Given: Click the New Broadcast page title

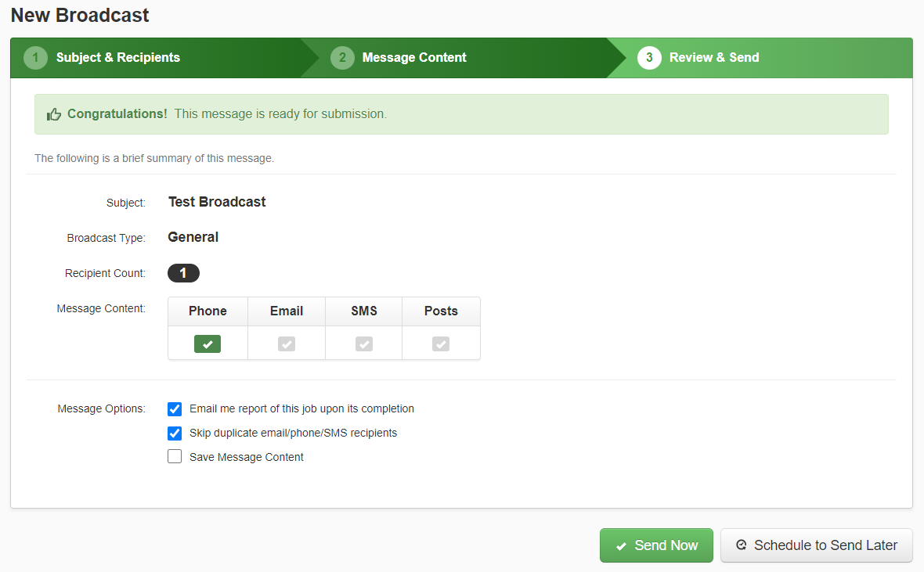Looking at the screenshot, I should pyautogui.click(x=79, y=15).
